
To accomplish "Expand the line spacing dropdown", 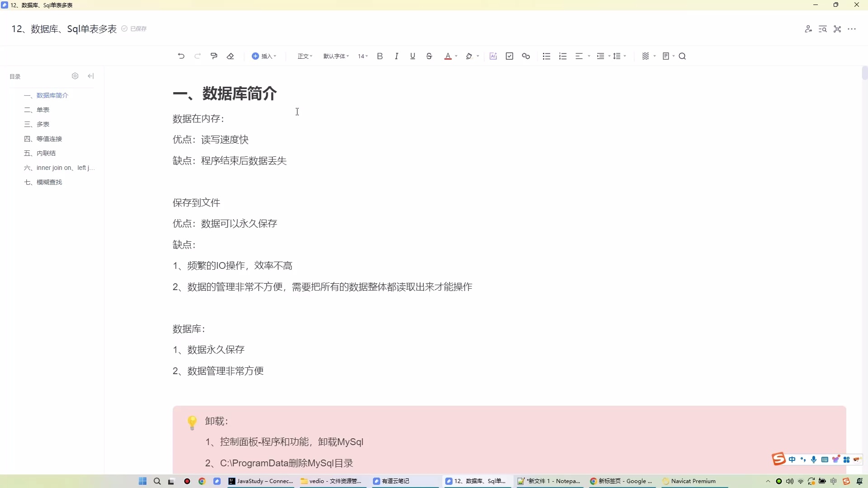I will pos(619,56).
